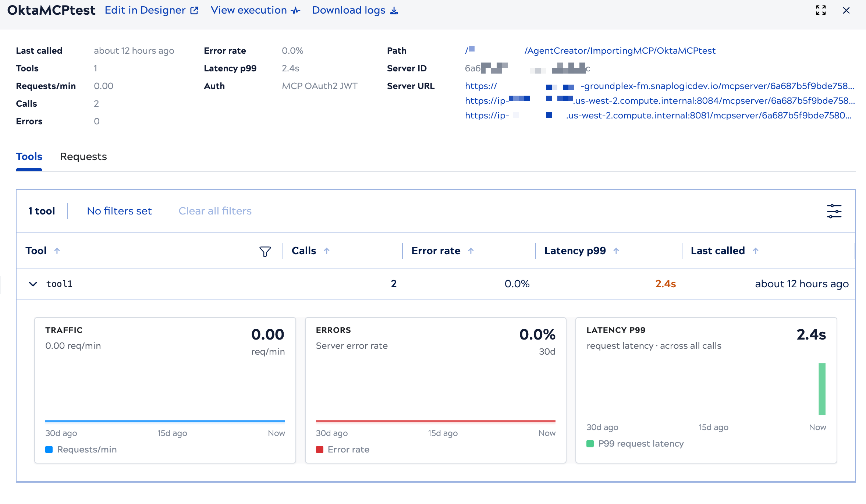Click the P99 request latency green swatch
866x504 pixels.
[x=590, y=444]
